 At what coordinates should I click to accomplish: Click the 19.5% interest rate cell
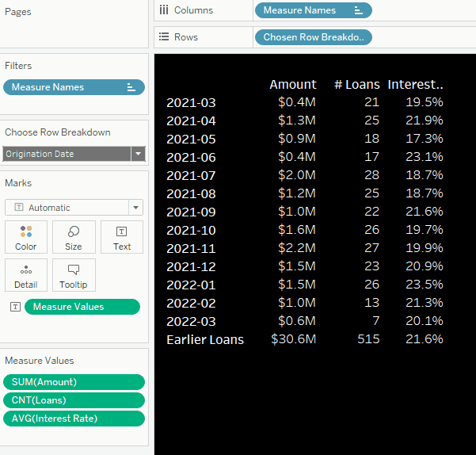click(425, 102)
